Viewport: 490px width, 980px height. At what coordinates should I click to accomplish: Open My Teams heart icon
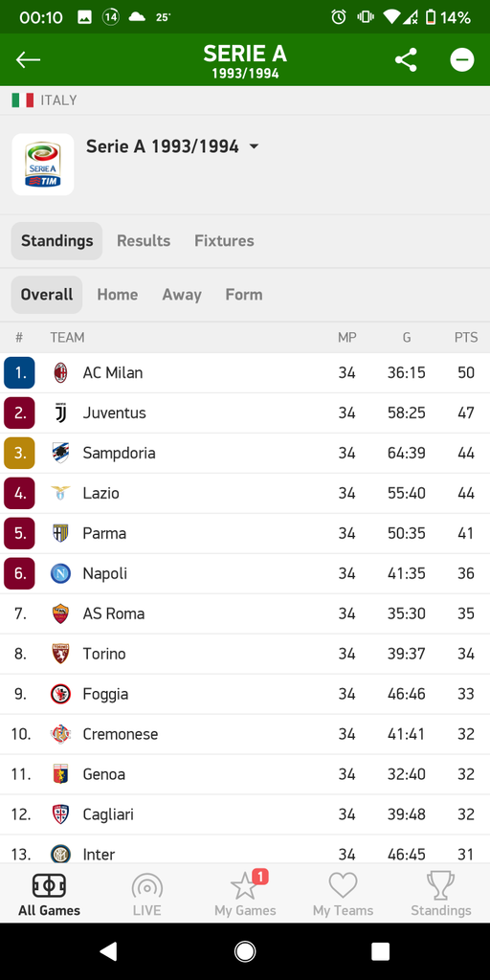tap(343, 885)
